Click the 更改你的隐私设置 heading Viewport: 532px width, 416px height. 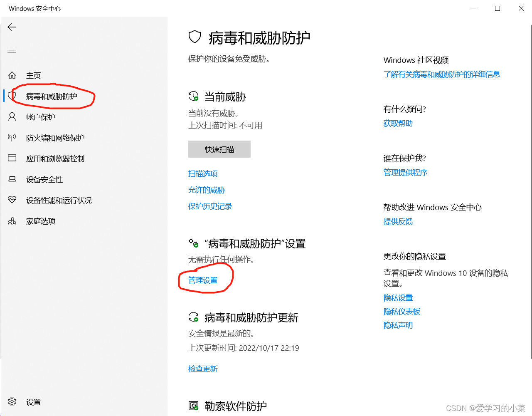(x=415, y=256)
